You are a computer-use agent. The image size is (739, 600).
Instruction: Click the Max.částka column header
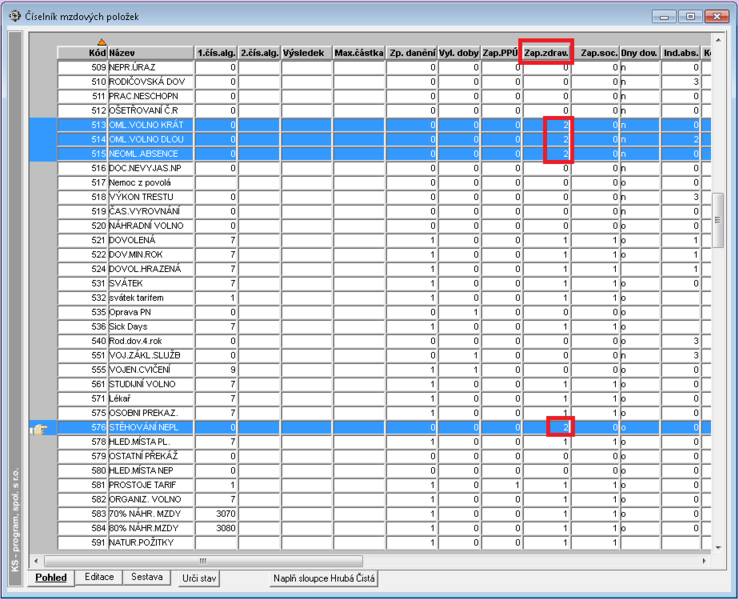(x=359, y=53)
